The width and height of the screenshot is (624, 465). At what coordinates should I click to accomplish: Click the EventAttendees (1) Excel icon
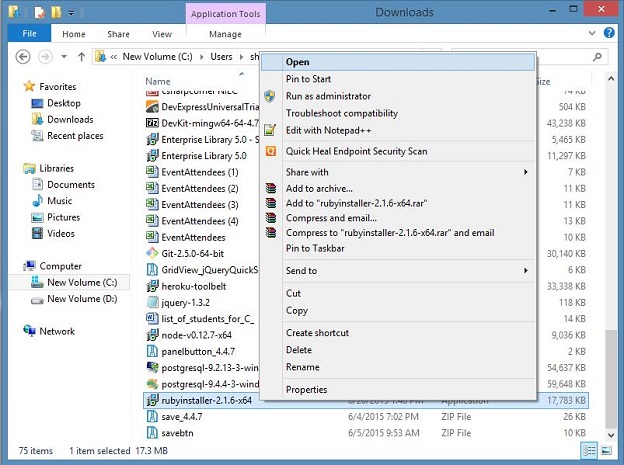tap(152, 172)
